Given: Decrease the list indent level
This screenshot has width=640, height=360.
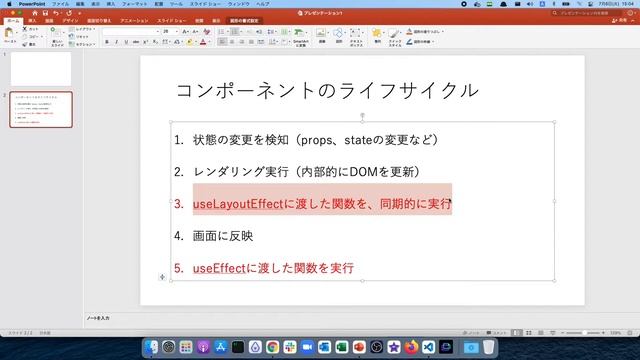Looking at the screenshot, I should coord(249,31).
